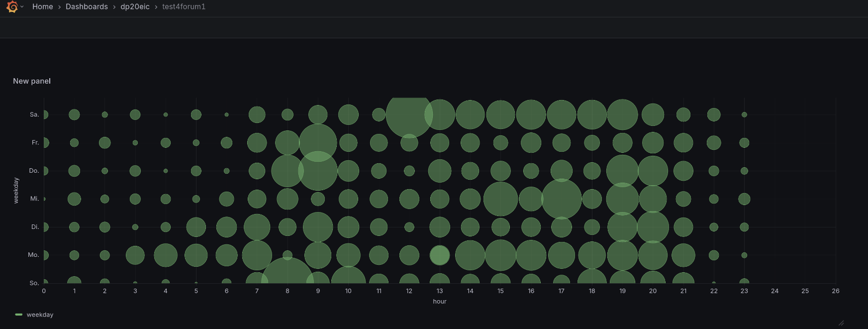
Task: Navigate to the dp20eic folder breadcrumb
Action: tap(135, 7)
